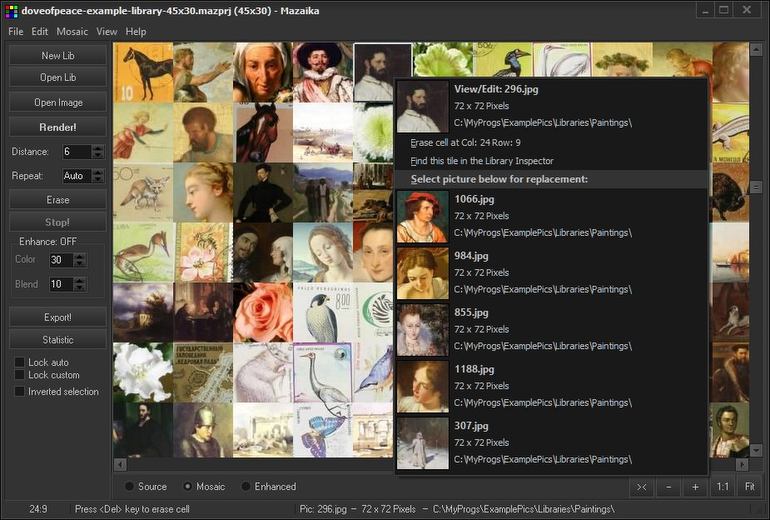The width and height of the screenshot is (770, 520).
Task: Enable the Lock custom checkbox
Action: pyautogui.click(x=20, y=375)
